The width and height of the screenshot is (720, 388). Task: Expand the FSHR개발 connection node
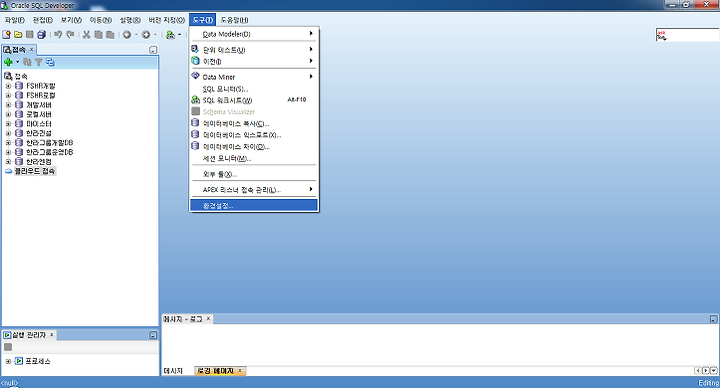(x=8, y=86)
